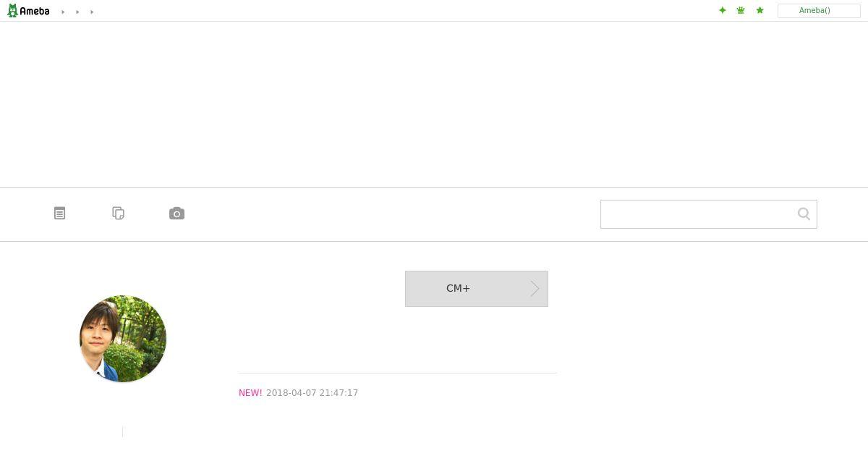The image size is (868, 456).
Task: Focus the blog search text box
Action: [x=697, y=214]
